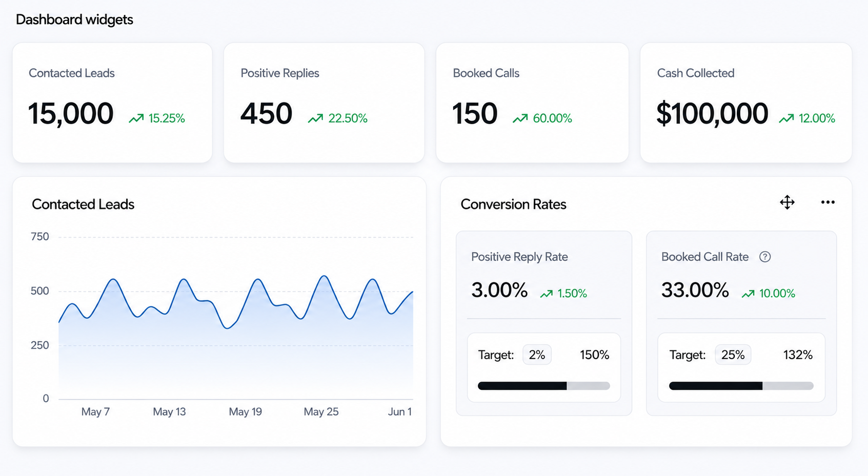This screenshot has width=868, height=476.
Task: Click the 60.00% change percentage
Action: (552, 119)
